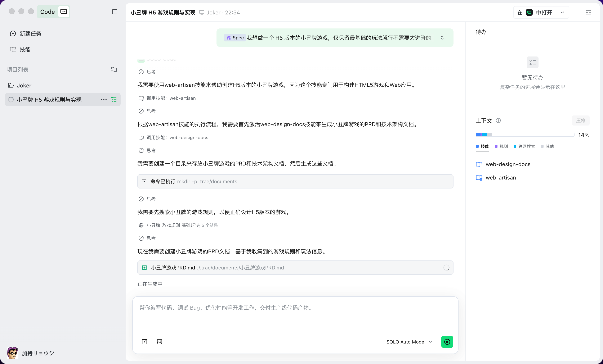Expand the Spec prompt message
Viewport: 603px width, 364px height.
point(442,38)
